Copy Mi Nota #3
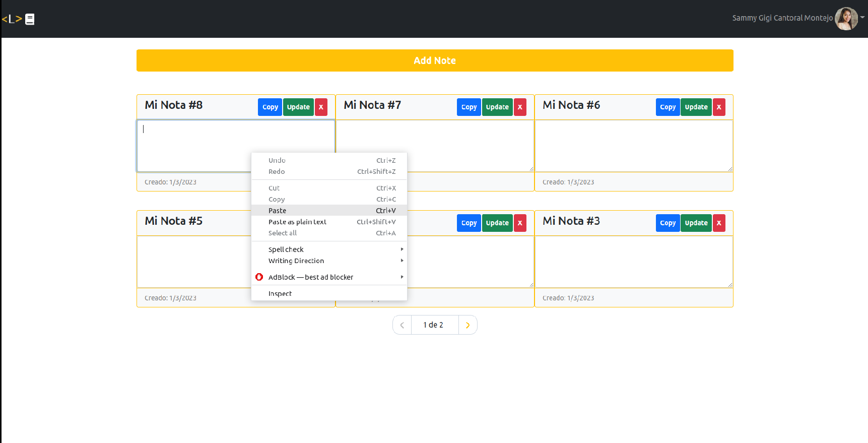 pyautogui.click(x=668, y=223)
